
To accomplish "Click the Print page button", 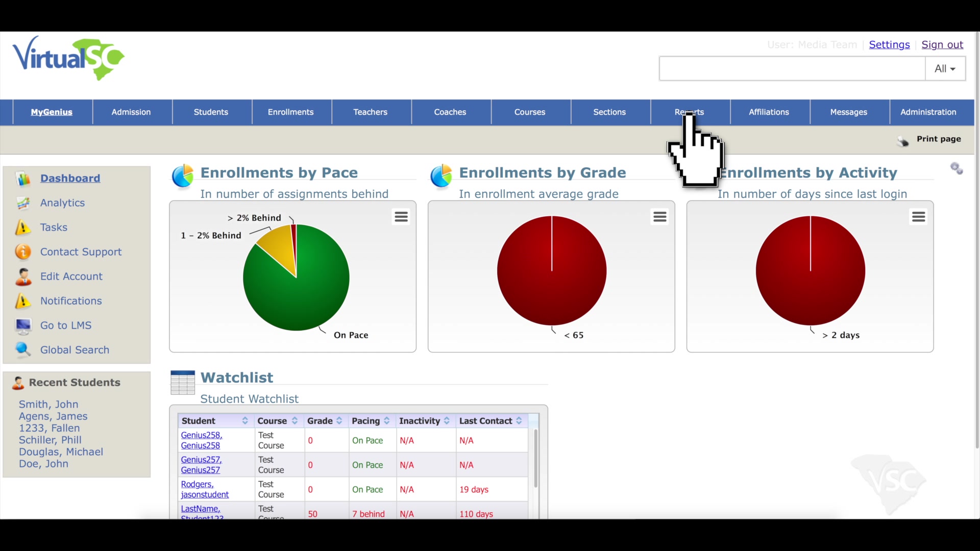I will coord(929,139).
